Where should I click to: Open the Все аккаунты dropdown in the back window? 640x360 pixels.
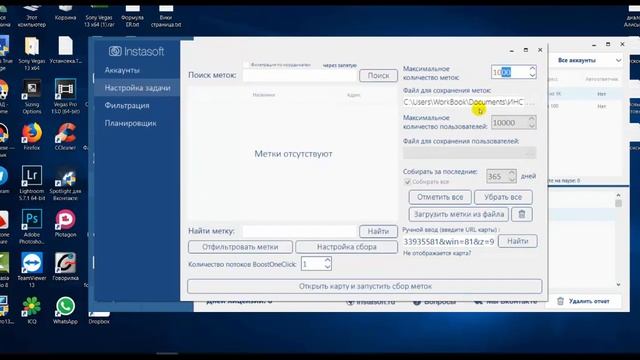click(x=589, y=60)
